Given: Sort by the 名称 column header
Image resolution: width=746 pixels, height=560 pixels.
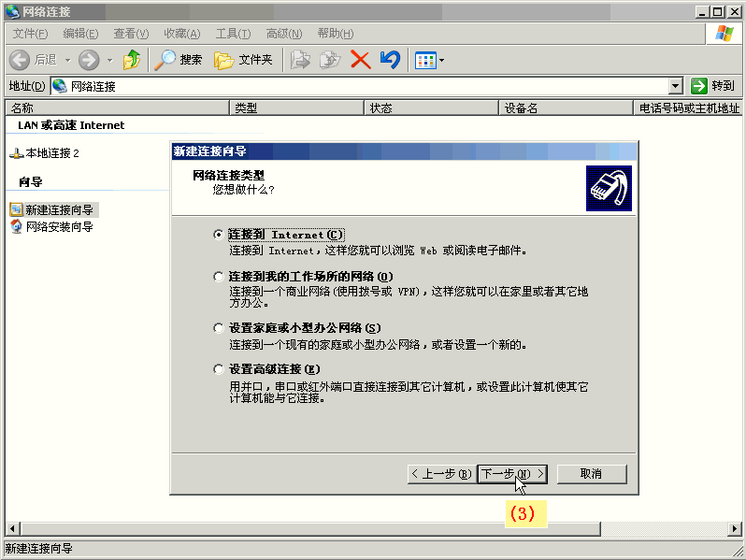Looking at the screenshot, I should coord(118,108).
